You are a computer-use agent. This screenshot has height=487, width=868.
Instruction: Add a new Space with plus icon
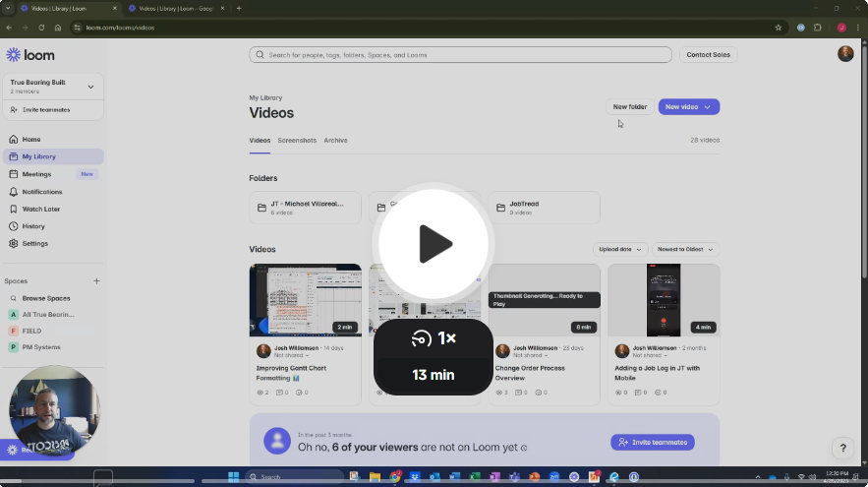[96, 281]
